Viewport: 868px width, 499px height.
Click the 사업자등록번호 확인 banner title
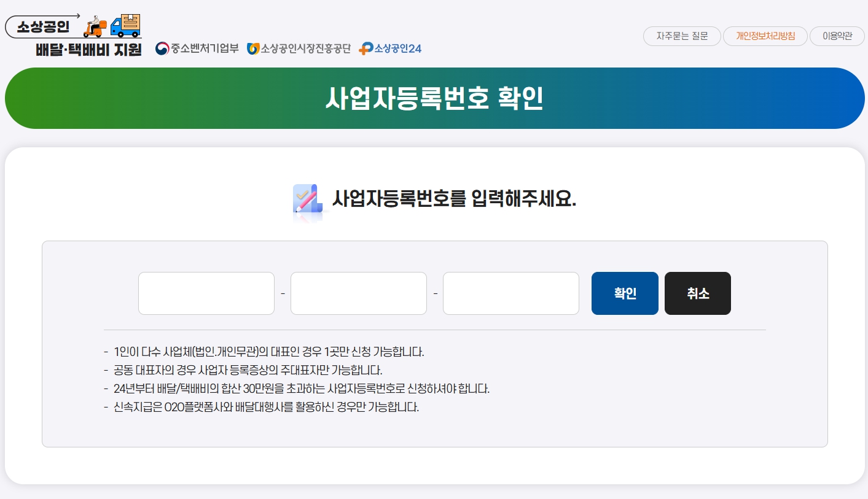(x=434, y=98)
